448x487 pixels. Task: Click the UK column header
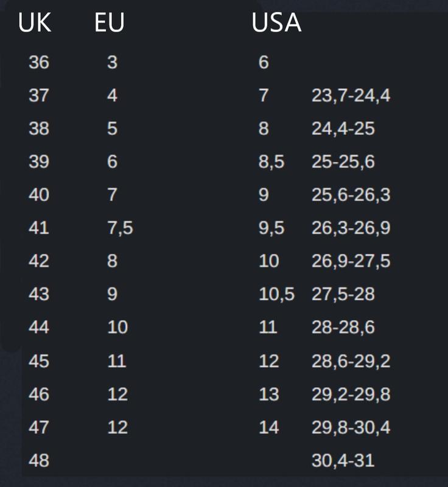point(34,23)
